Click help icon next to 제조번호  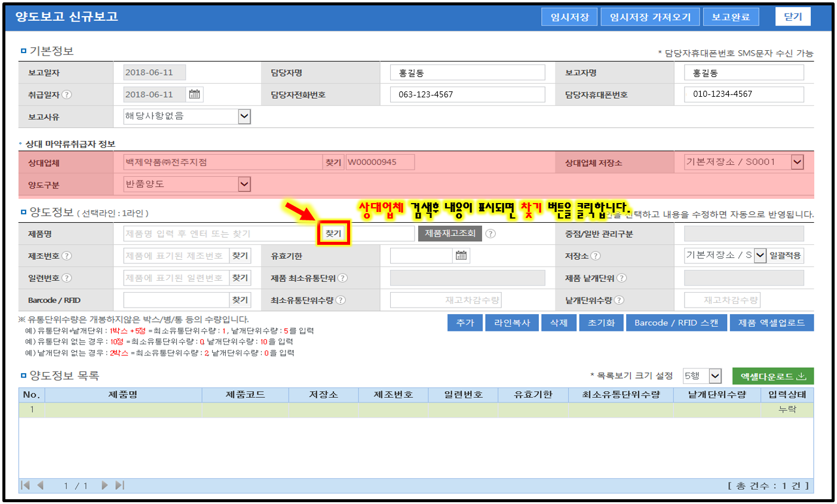pos(67,256)
